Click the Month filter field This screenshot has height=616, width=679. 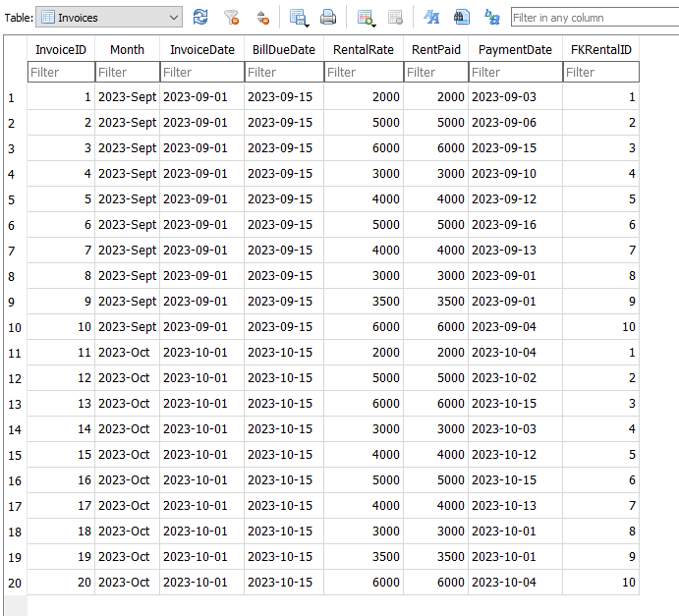point(128,72)
